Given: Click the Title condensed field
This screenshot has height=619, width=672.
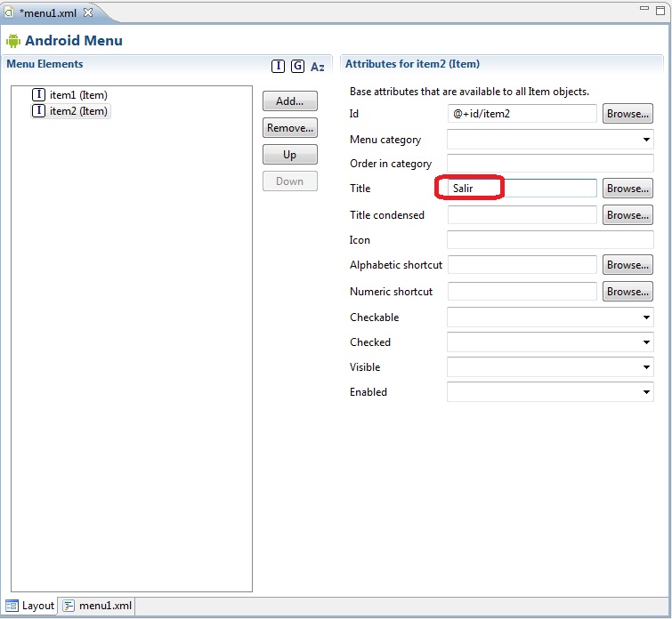Looking at the screenshot, I should click(522, 214).
